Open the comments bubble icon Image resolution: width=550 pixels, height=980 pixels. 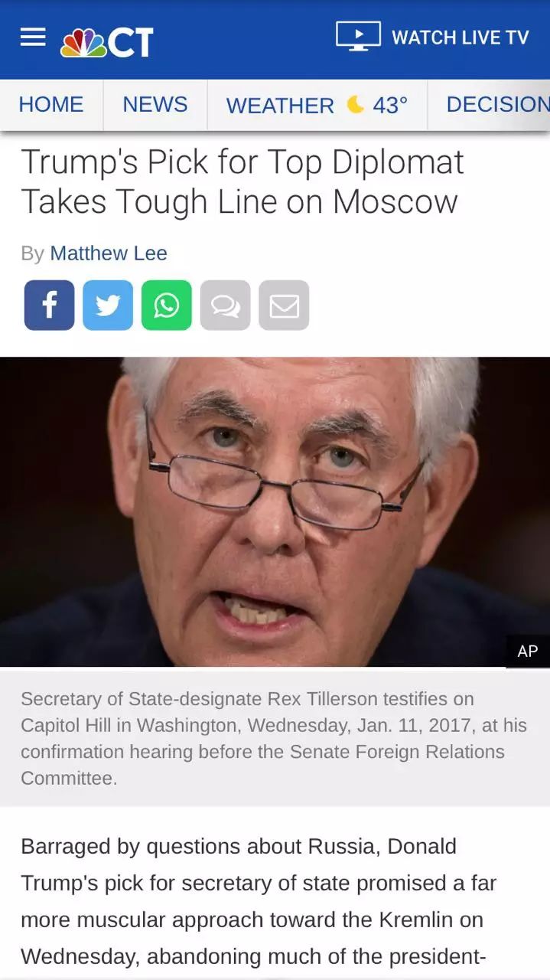[226, 305]
